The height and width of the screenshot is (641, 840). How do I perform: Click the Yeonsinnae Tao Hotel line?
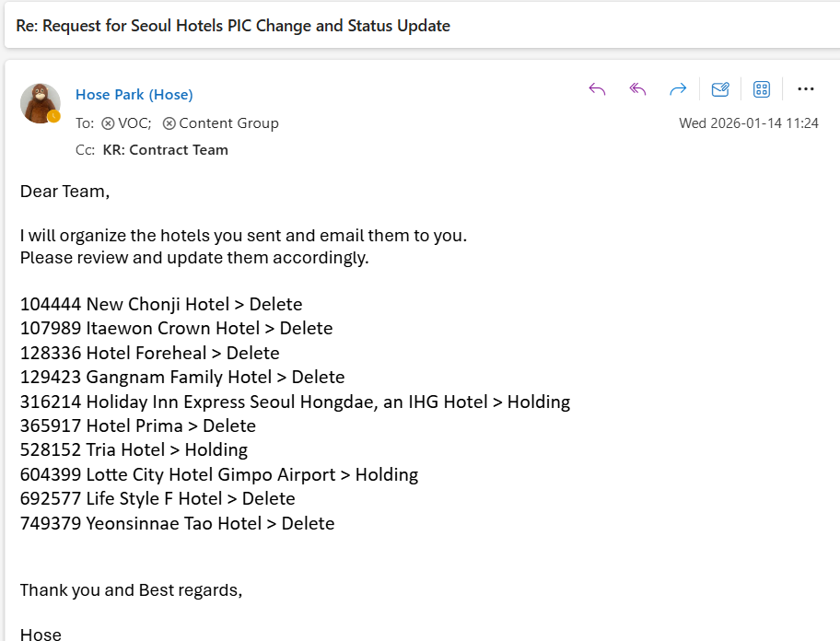pyautogui.click(x=177, y=524)
